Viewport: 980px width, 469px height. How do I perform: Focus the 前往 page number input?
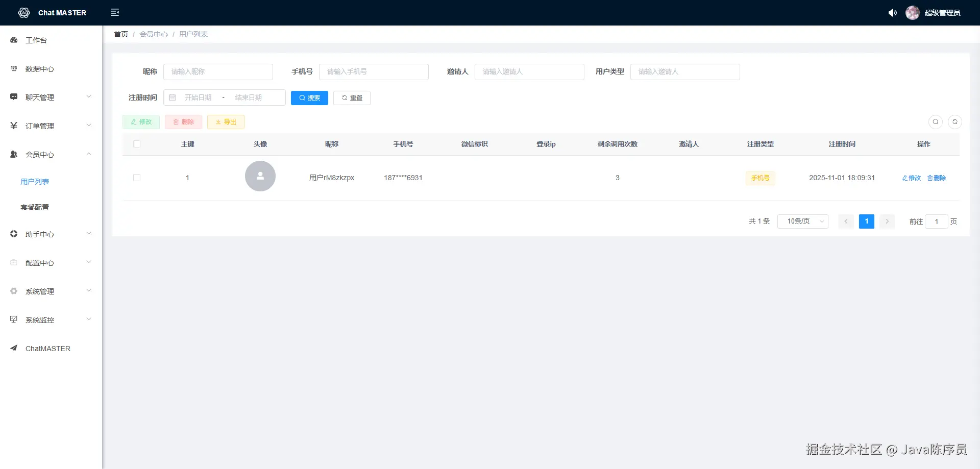click(x=937, y=221)
